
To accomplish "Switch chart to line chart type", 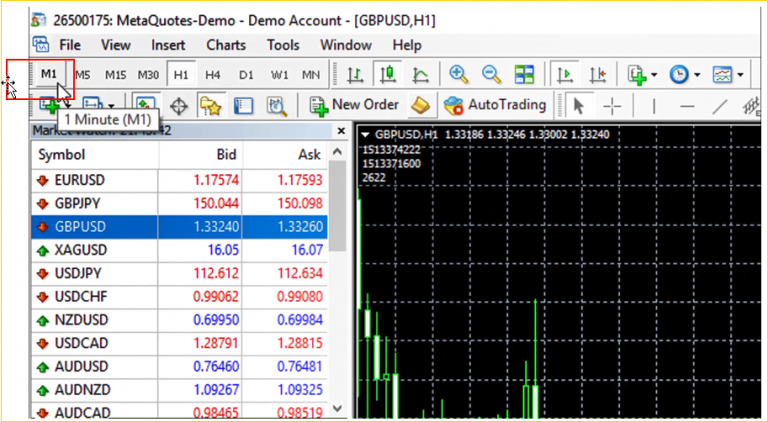I will pyautogui.click(x=420, y=75).
